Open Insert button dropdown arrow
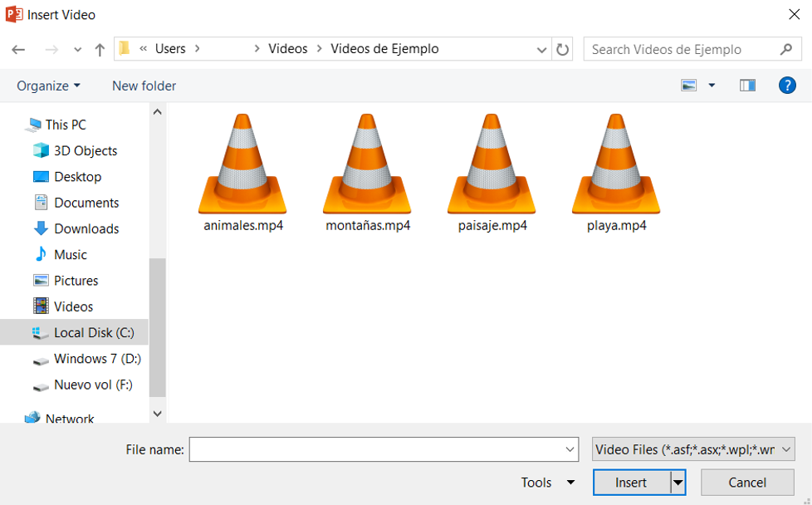This screenshot has width=812, height=505. pos(677,483)
